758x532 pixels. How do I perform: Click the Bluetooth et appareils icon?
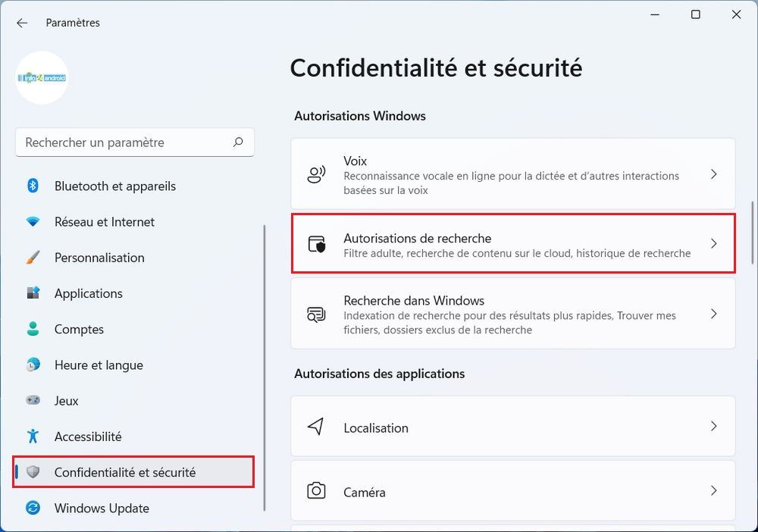pyautogui.click(x=33, y=186)
